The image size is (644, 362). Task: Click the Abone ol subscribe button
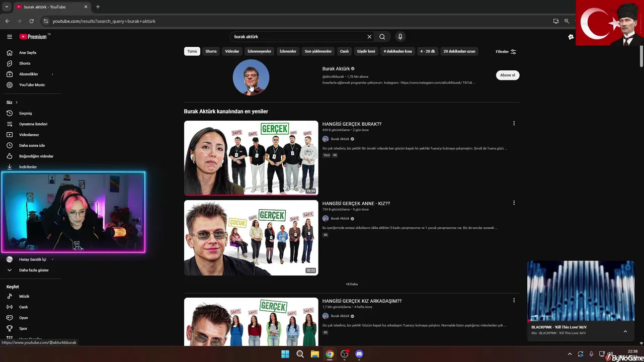[507, 75]
